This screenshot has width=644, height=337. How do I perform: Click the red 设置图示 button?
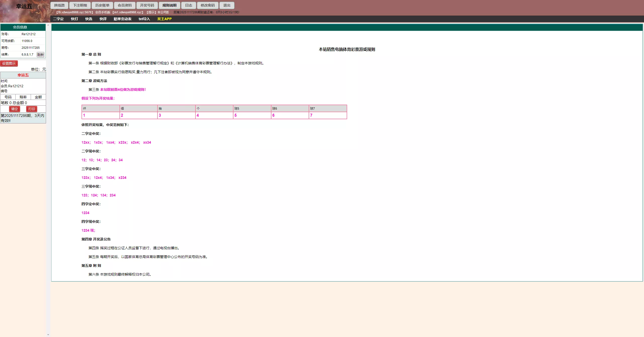9,63
